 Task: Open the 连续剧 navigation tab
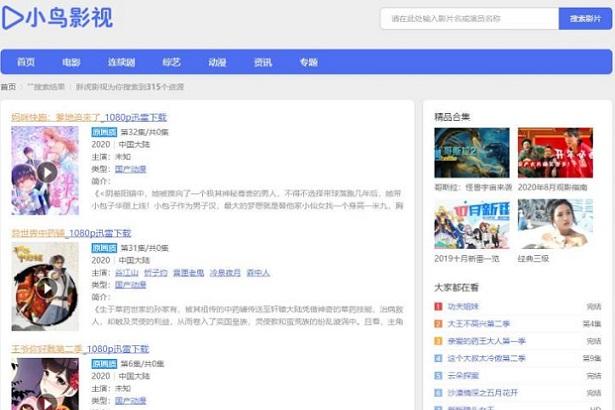coord(122,62)
